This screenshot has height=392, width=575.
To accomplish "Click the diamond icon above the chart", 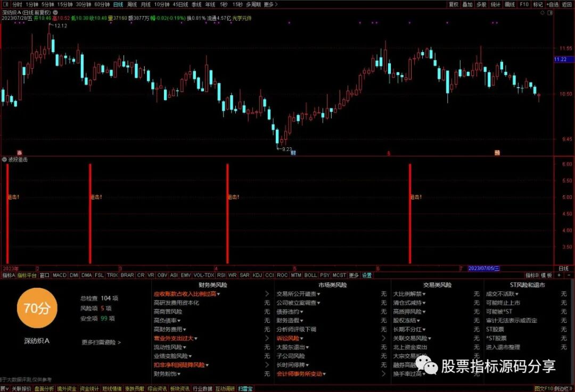I will (543, 13).
